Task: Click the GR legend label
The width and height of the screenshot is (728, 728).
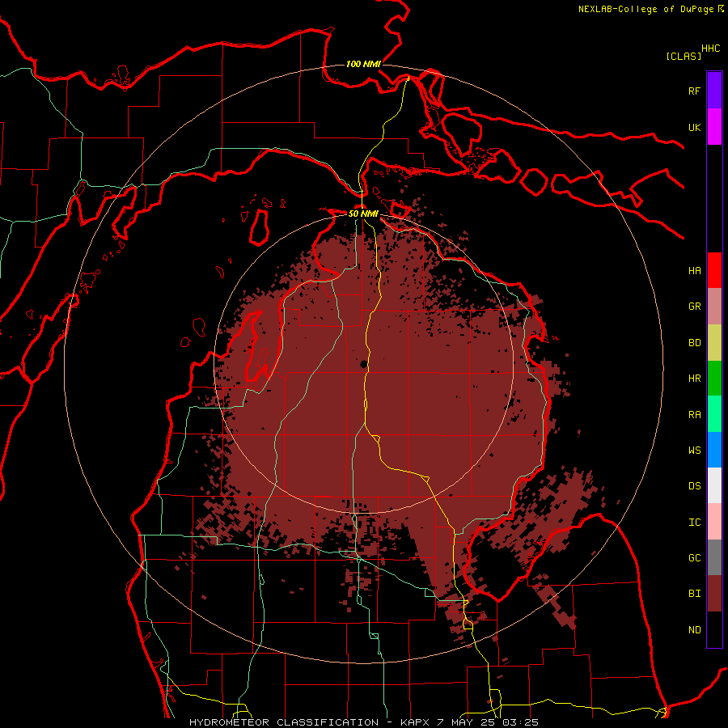Action: 694,307
